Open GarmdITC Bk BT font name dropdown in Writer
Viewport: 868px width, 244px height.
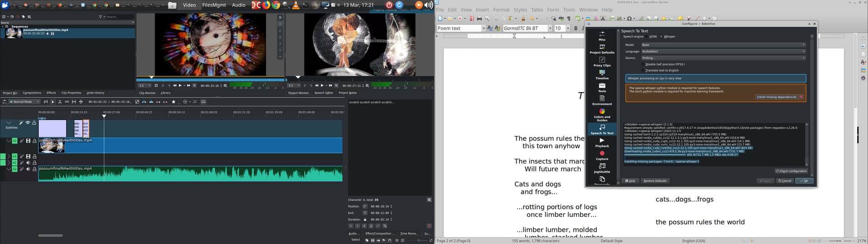point(550,28)
